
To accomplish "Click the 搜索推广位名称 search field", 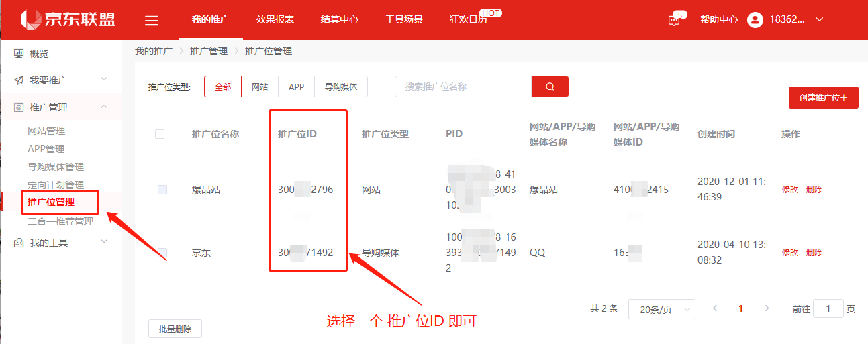I will coord(463,87).
